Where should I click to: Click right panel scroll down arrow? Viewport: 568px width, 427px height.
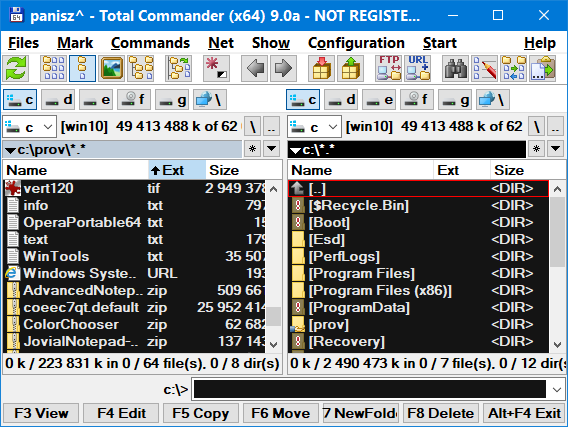557,344
